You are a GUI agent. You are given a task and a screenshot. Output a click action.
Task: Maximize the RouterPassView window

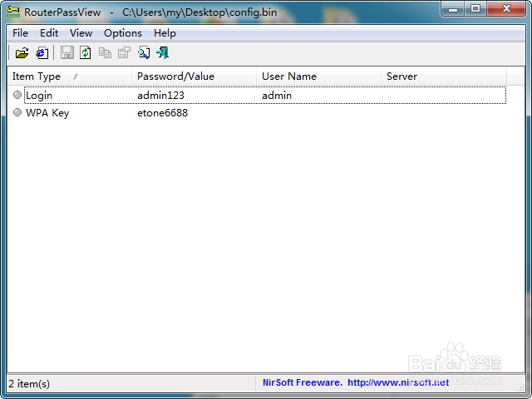tap(475, 9)
